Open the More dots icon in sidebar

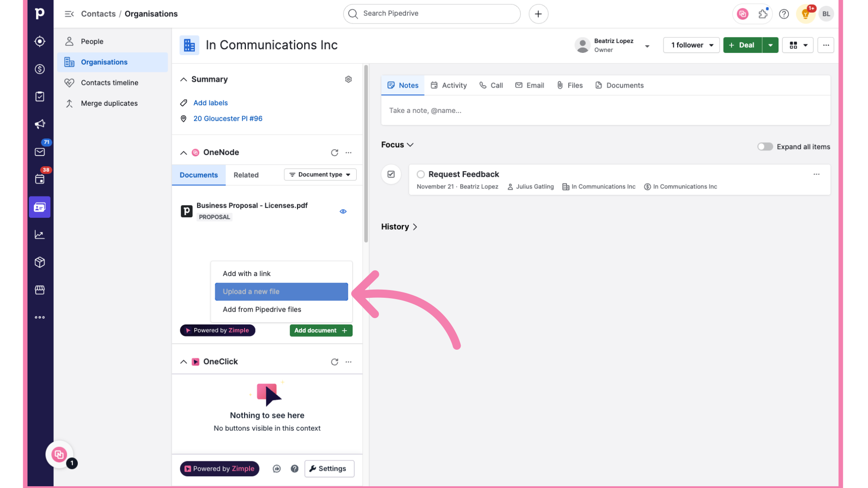pos(40,317)
